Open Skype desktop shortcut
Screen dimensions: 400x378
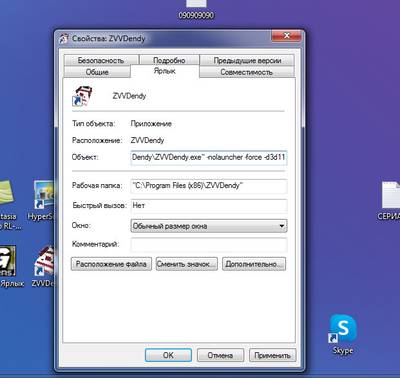coord(343,333)
